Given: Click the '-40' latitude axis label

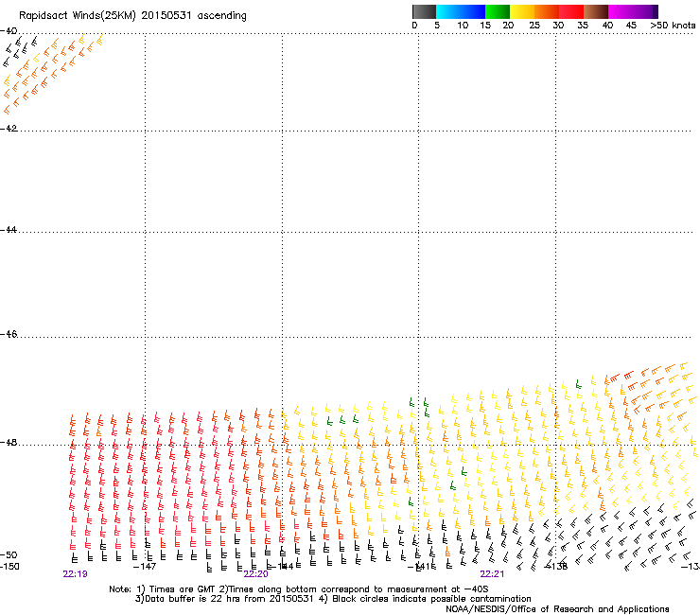Looking at the screenshot, I should 9,31.
